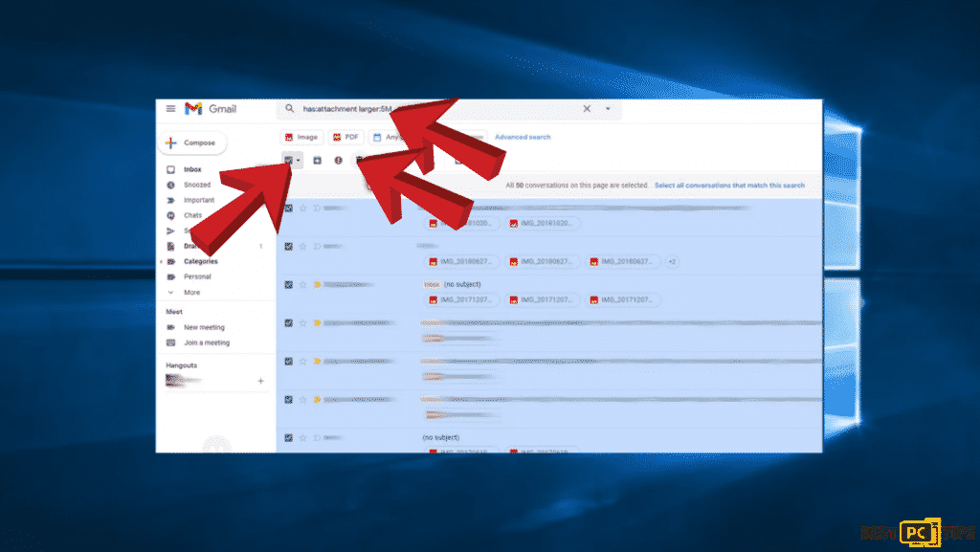Filter results by Image chip
Image resolution: width=980 pixels, height=552 pixels.
[x=301, y=138]
